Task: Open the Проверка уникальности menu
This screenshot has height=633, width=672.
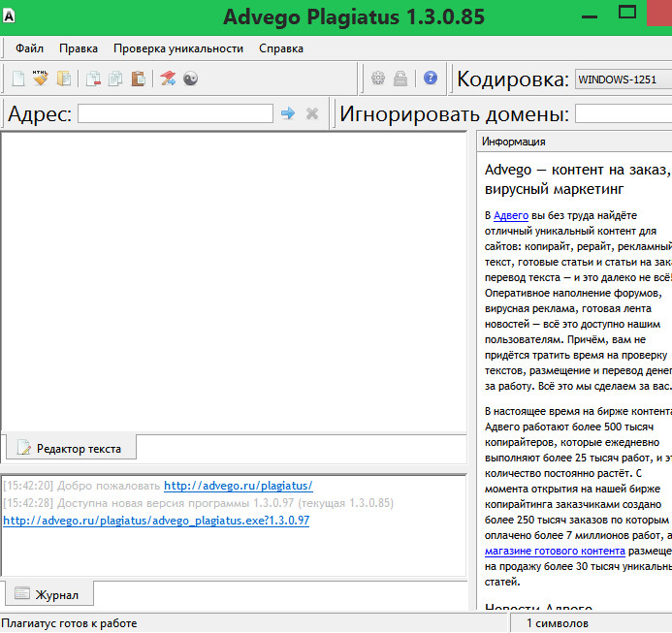Action: tap(178, 48)
